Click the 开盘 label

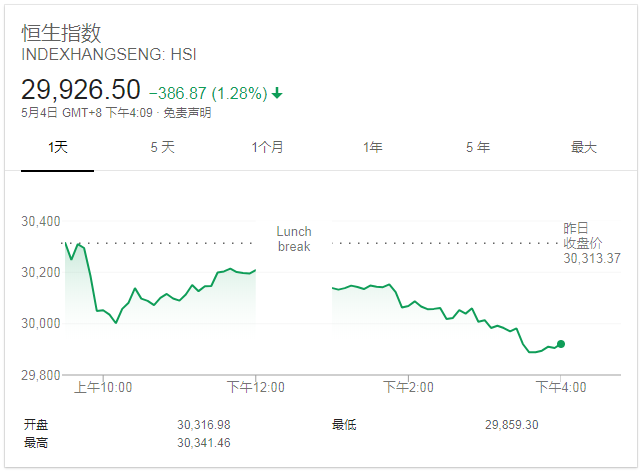coord(36,425)
